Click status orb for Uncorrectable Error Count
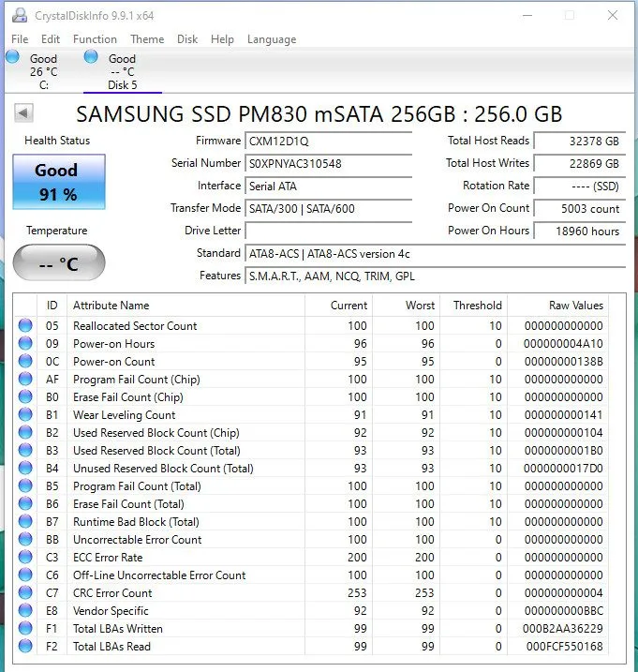Viewport: 638px width, 672px height. click(x=25, y=539)
